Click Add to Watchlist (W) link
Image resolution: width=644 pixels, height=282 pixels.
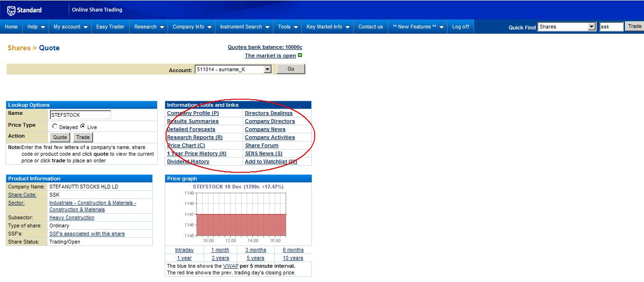tap(271, 161)
